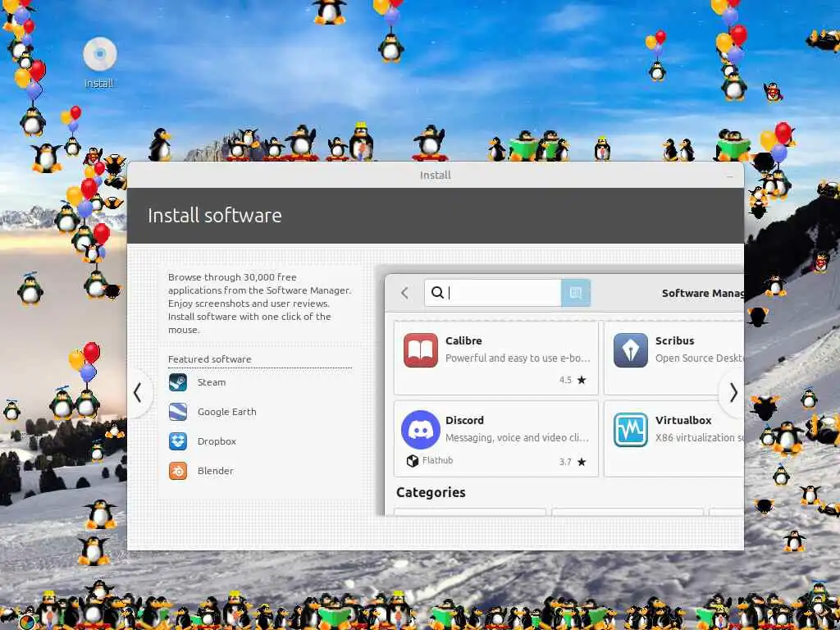Viewport: 840px width, 630px height.
Task: Click the Calibre book icon
Action: click(421, 350)
